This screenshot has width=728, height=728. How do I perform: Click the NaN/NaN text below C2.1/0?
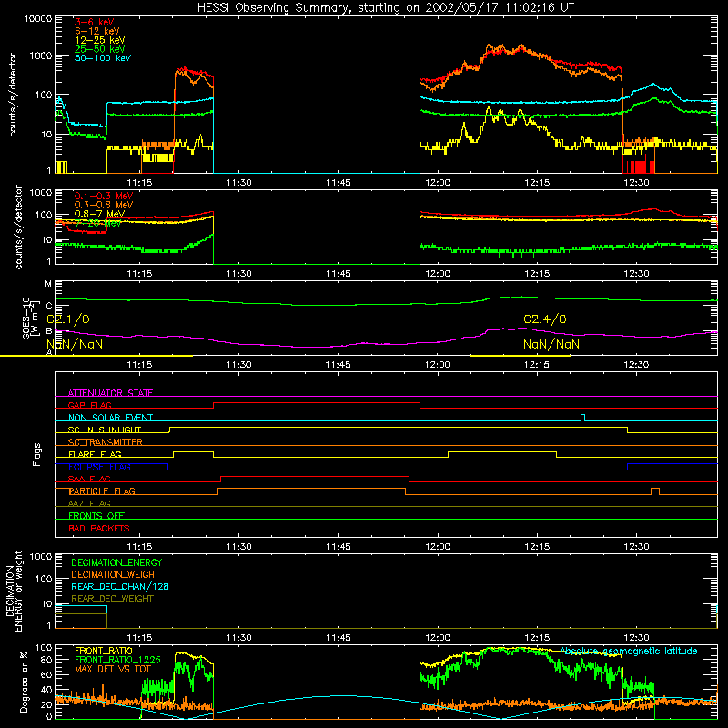point(75,344)
